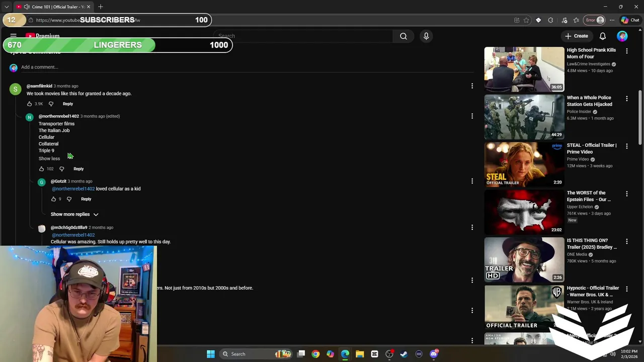The image size is (644, 362).
Task: Like the @Gotzit reply
Action: (53, 199)
